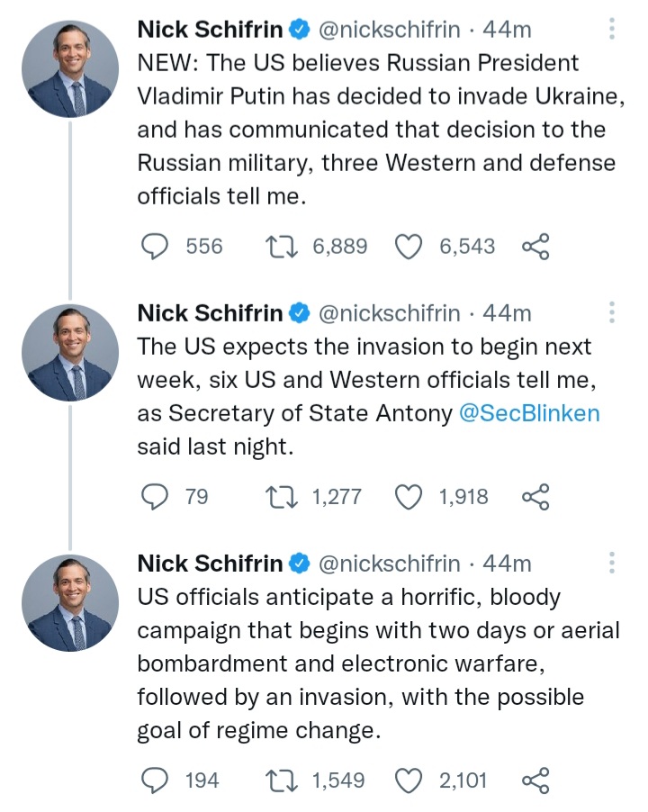Like the tweet with 1,918 likes

(409, 496)
